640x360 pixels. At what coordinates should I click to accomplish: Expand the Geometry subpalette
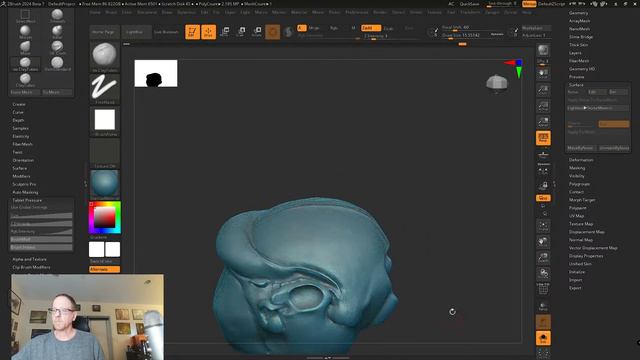pyautogui.click(x=578, y=13)
